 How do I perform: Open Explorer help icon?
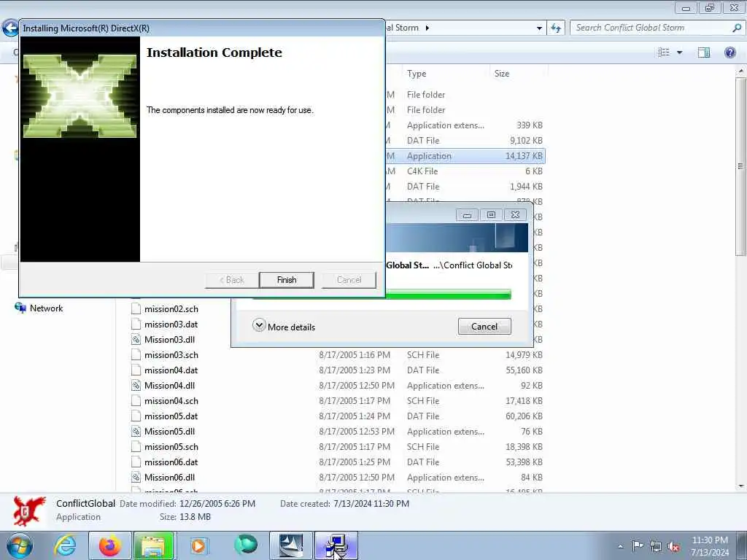[x=729, y=52]
